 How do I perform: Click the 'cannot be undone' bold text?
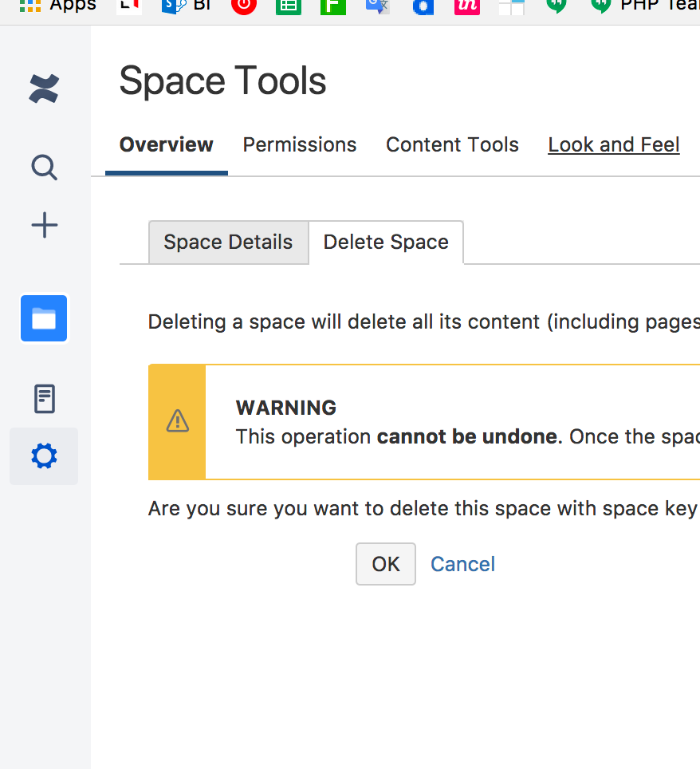pos(469,436)
